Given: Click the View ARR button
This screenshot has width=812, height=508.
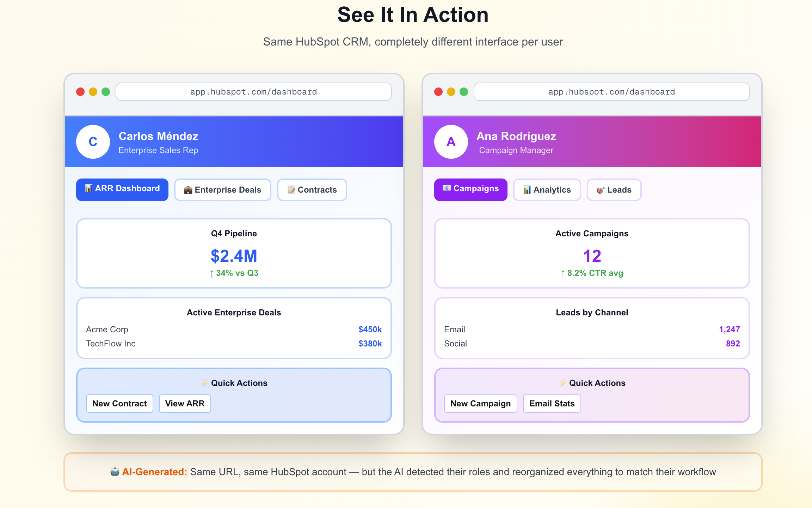Looking at the screenshot, I should pyautogui.click(x=185, y=403).
